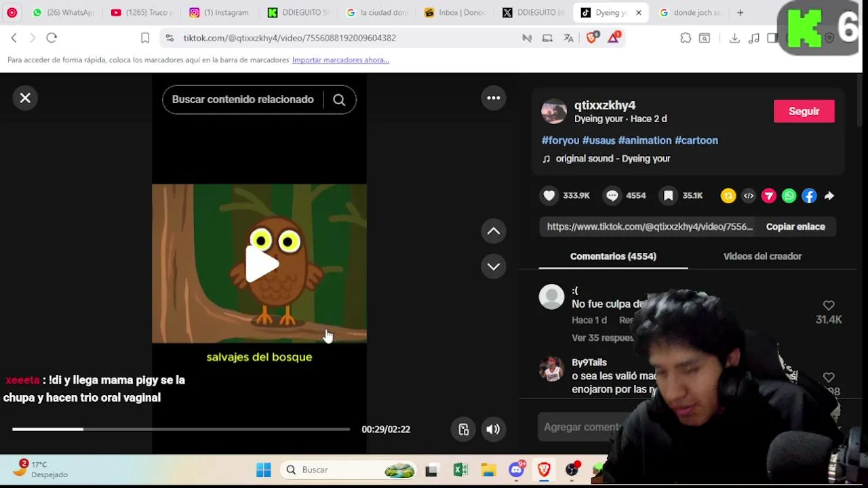868x488 pixels.
Task: Switch to YouTube Truco browser tab
Action: (x=143, y=12)
